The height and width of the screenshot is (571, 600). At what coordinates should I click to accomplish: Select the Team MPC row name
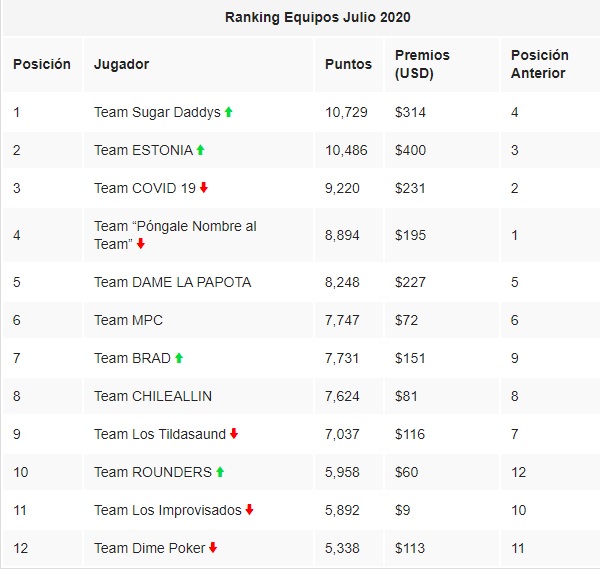coord(128,320)
